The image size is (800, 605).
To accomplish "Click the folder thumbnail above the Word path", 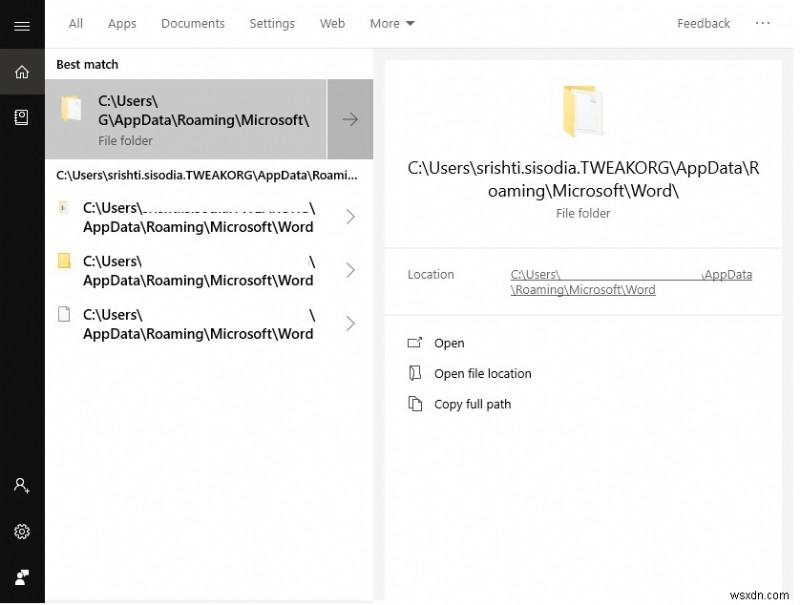I will pos(583,108).
